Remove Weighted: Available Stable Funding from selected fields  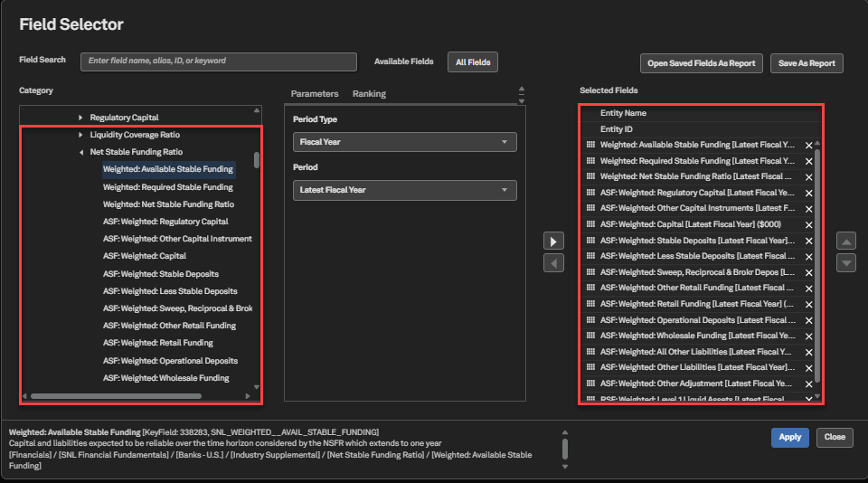pyautogui.click(x=808, y=145)
